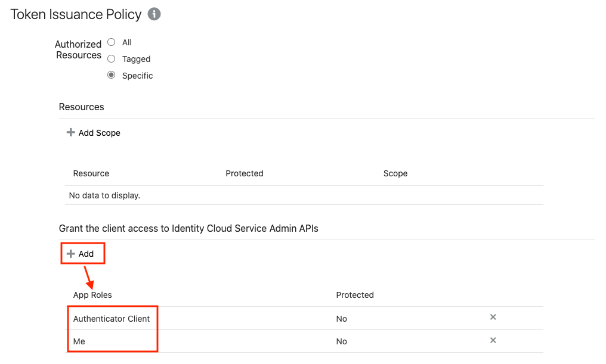Click the Token Issuance Policy heading
606x364 pixels.
(x=76, y=14)
